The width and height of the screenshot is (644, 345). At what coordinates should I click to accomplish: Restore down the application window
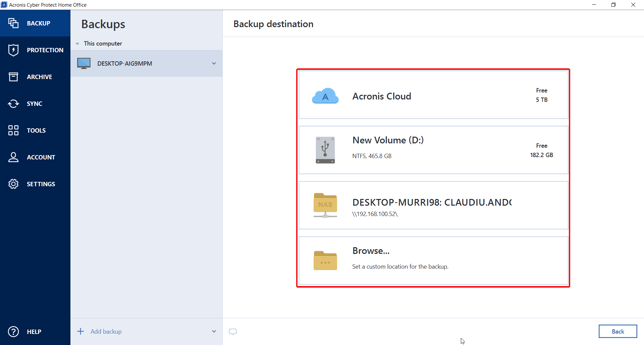[613, 5]
